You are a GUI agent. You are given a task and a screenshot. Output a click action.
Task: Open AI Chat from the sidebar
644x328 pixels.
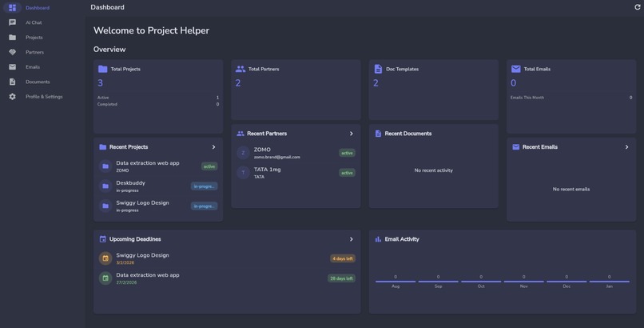(42, 22)
